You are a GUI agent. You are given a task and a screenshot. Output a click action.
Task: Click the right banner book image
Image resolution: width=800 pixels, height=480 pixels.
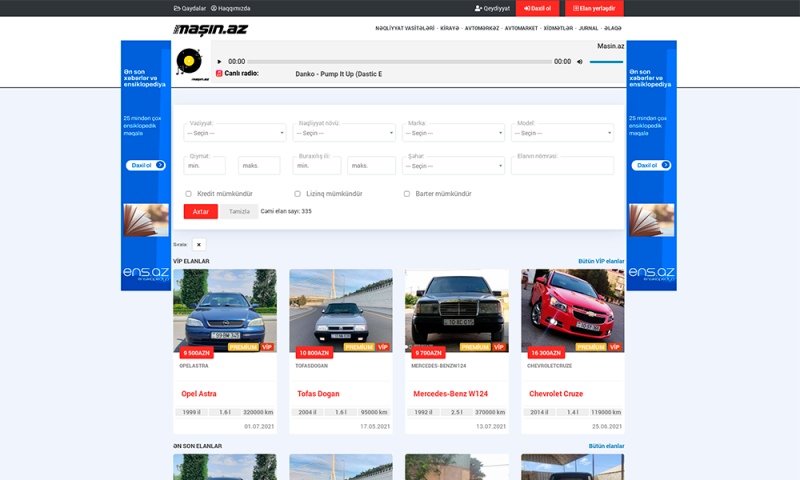point(652,220)
